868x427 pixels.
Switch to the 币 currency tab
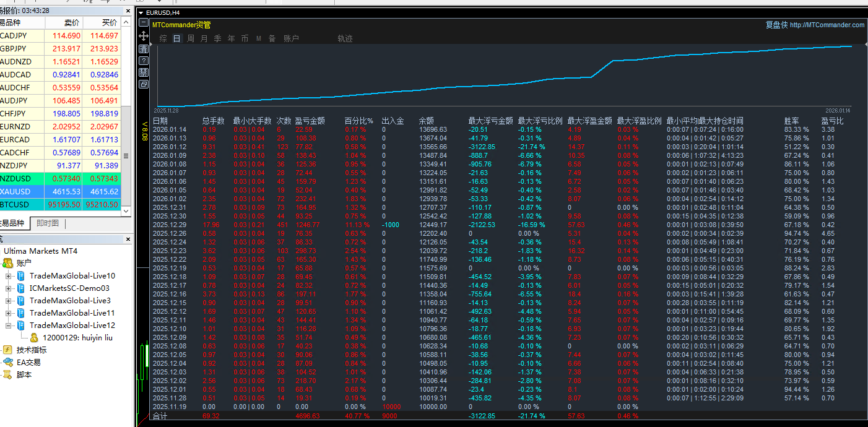pos(245,38)
